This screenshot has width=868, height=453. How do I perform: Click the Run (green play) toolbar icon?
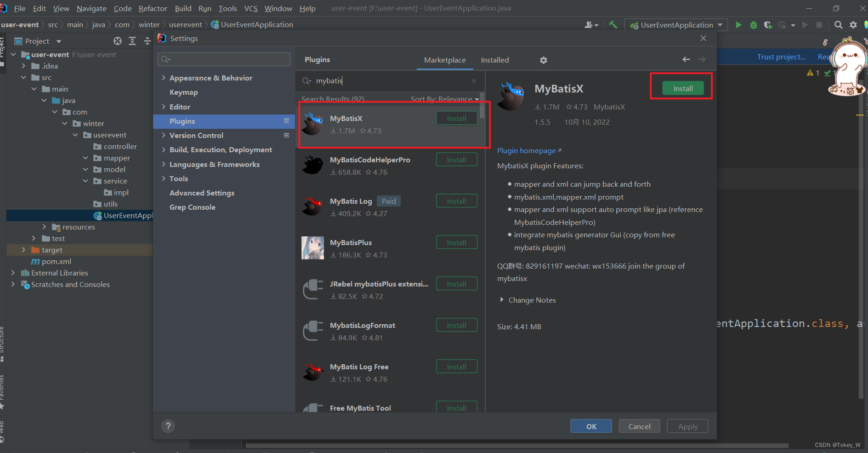tap(738, 25)
